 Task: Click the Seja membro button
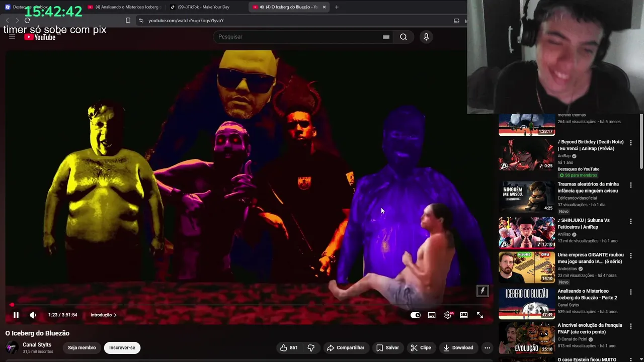pos(82,347)
